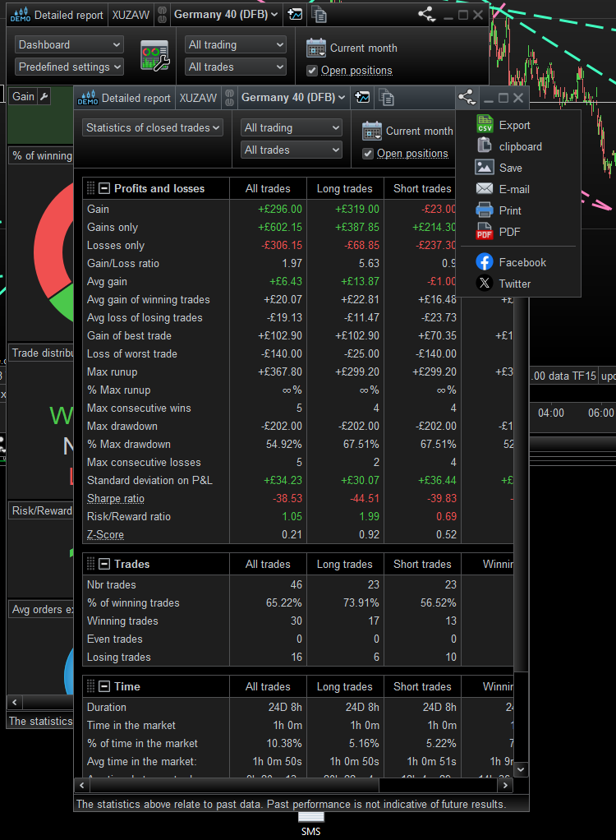616x840 pixels.
Task: Click link-group chain icon in back window
Action: [162, 15]
